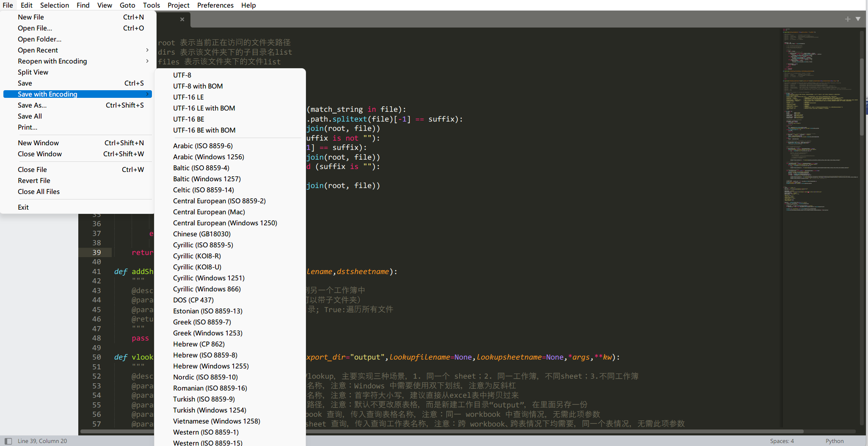Click Spaces: 4 indentation setting
This screenshot has height=446, width=868.
coord(782,441)
